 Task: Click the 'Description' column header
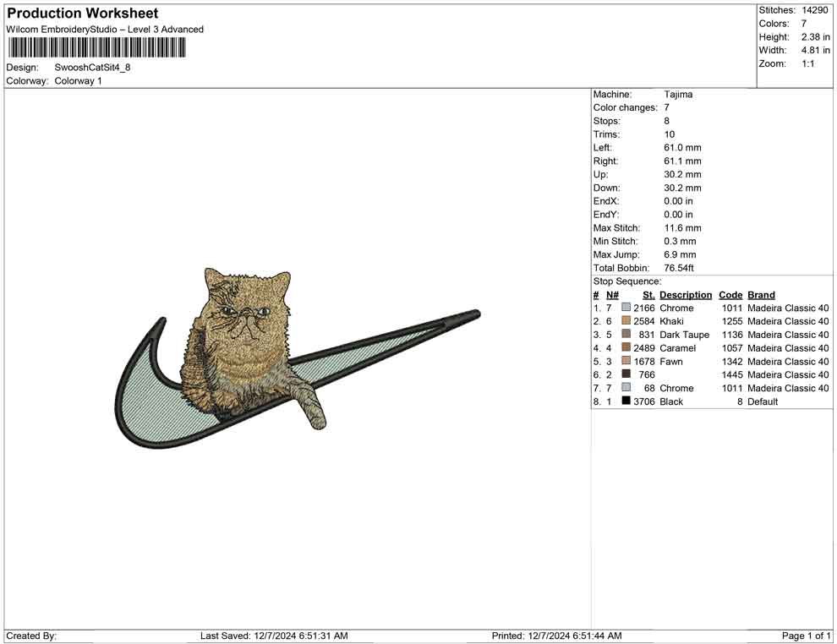(686, 294)
